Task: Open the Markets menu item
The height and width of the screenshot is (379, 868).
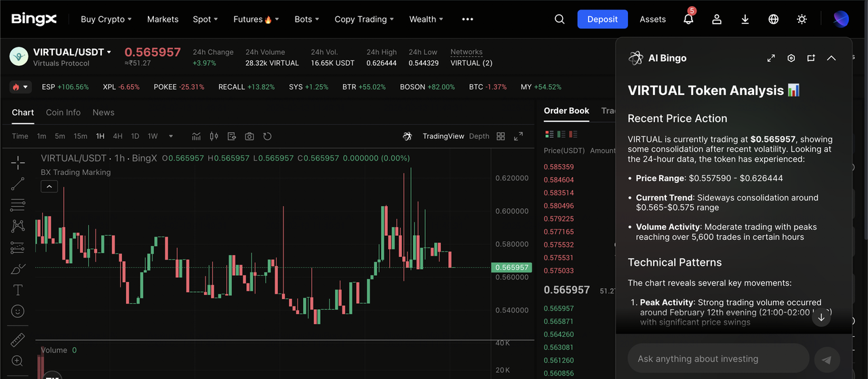Action: (163, 19)
